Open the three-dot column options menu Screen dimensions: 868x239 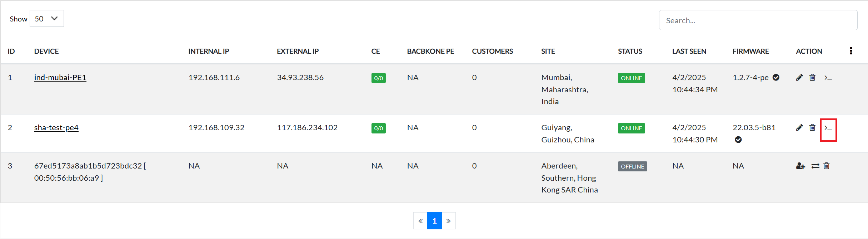pos(851,51)
